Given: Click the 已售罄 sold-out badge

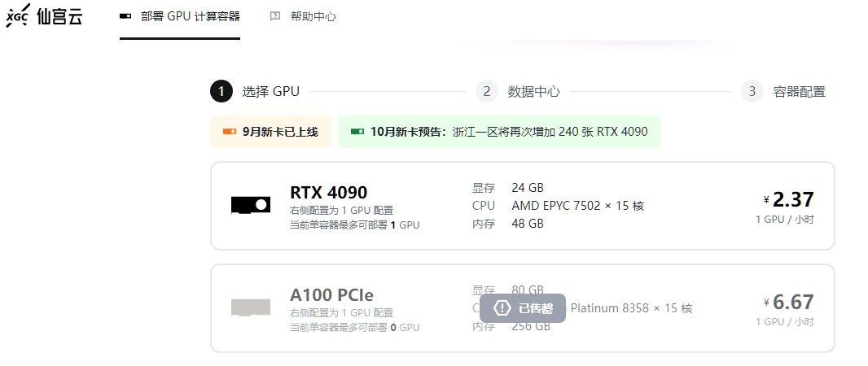Looking at the screenshot, I should [523, 308].
